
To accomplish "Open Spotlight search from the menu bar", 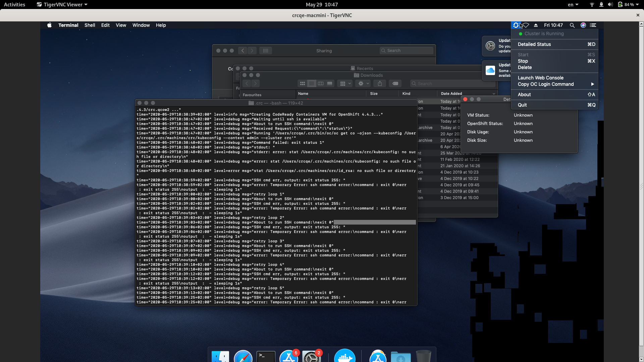I will 572,25.
